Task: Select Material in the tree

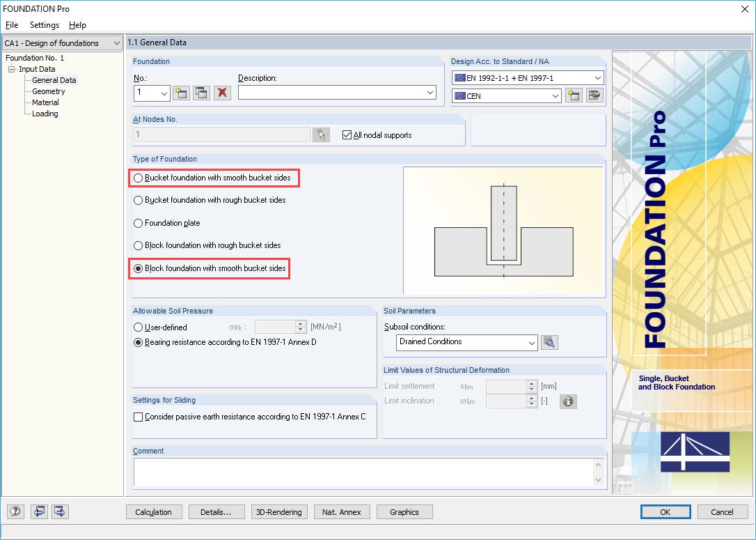Action: pos(45,102)
